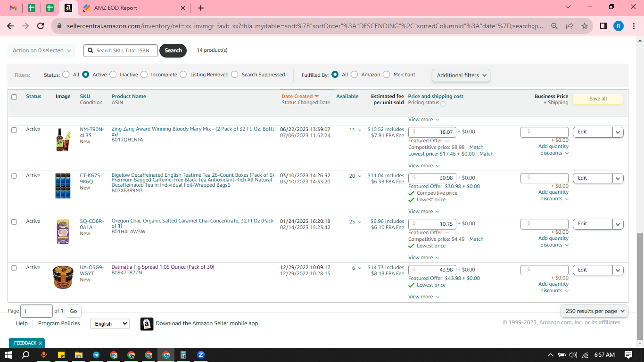This screenshot has width=644, height=362.
Task: Sort by the Product Name column header
Action: pyautogui.click(x=129, y=96)
